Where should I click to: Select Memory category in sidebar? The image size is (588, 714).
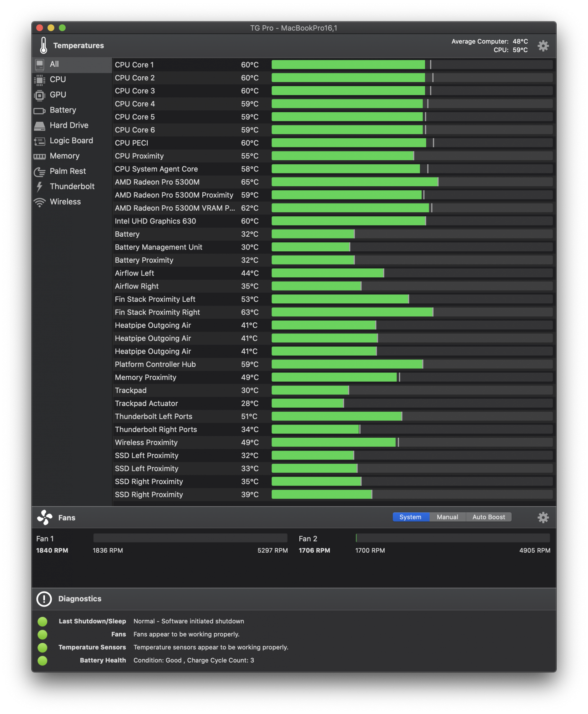(x=65, y=156)
